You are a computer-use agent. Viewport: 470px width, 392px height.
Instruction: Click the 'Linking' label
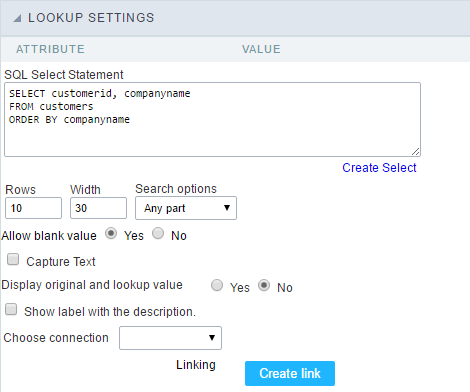click(x=196, y=365)
